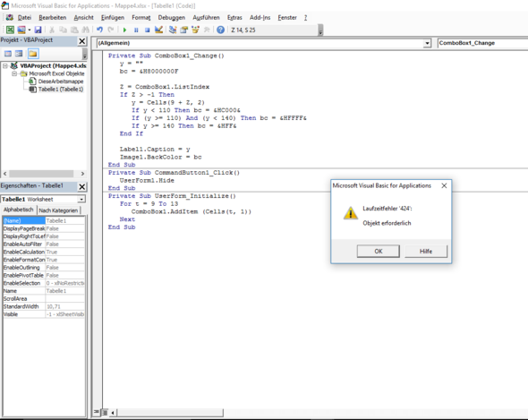
Task: Click the Toggle Folders icon in Projekt panel
Action: (x=33, y=54)
